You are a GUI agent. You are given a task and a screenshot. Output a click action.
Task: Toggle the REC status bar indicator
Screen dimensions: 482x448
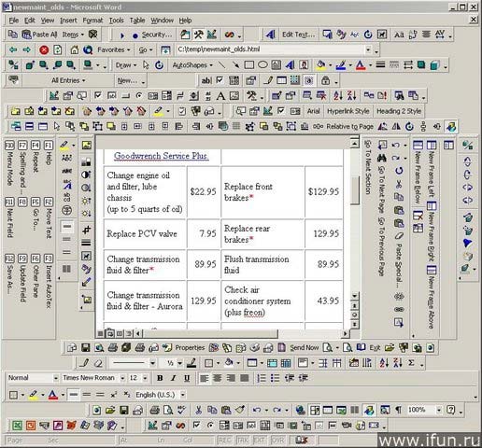point(224,441)
